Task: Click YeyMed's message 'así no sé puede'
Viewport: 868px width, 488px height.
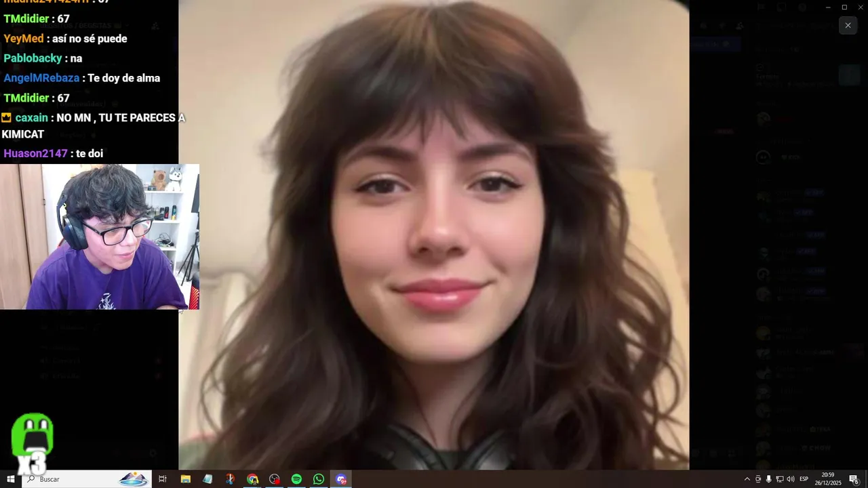Action: (65, 39)
